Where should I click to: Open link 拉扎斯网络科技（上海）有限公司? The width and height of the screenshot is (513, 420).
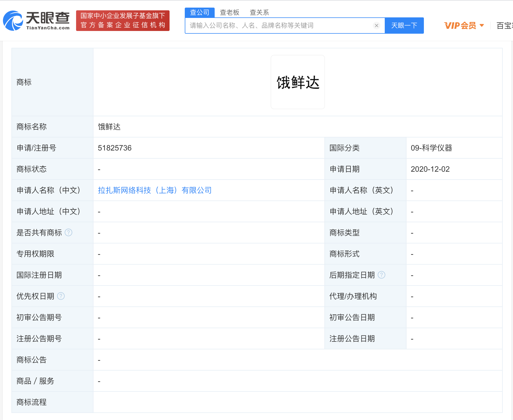coord(154,190)
